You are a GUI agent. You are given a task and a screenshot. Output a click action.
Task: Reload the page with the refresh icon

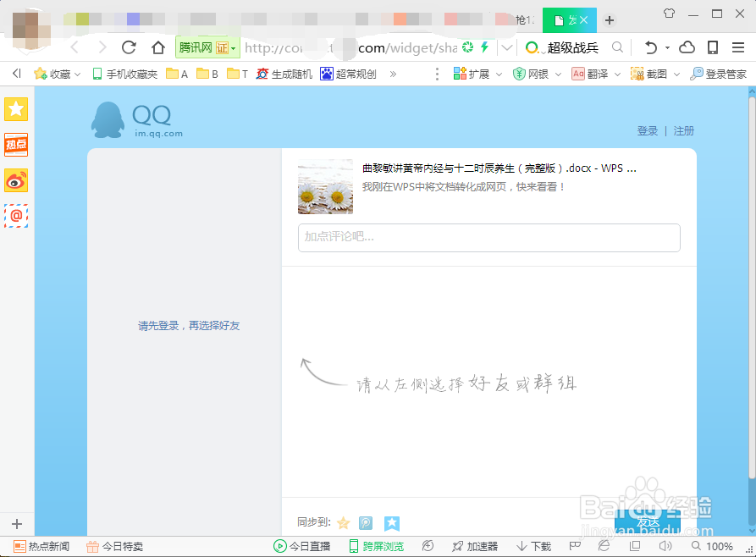pos(129,47)
